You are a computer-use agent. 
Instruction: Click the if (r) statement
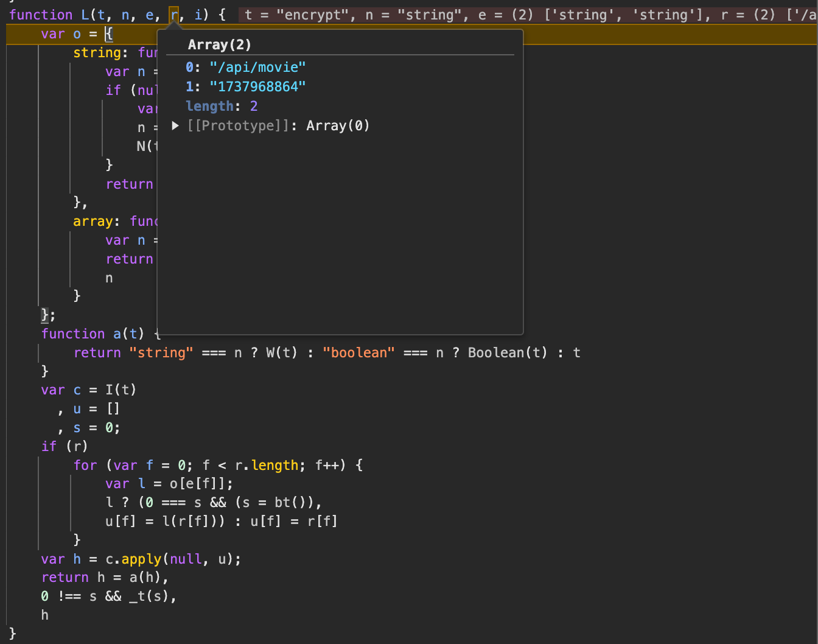(65, 446)
